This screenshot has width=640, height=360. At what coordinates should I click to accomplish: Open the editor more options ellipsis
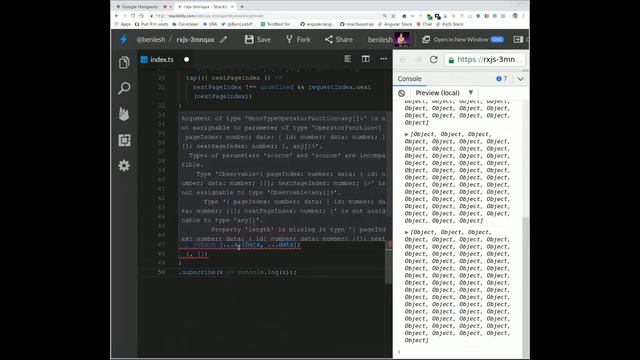384,59
